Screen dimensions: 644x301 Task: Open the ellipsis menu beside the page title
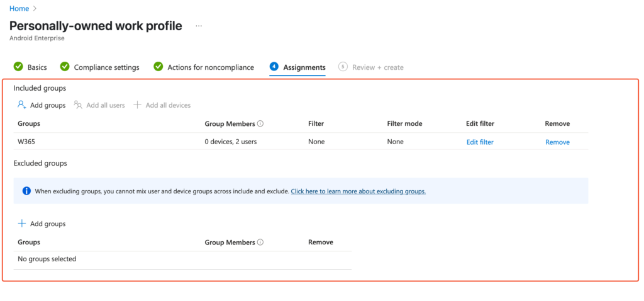point(199,26)
